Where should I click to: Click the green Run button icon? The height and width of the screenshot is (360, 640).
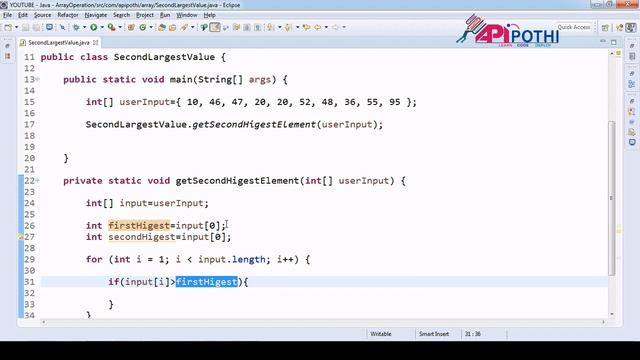(93, 27)
